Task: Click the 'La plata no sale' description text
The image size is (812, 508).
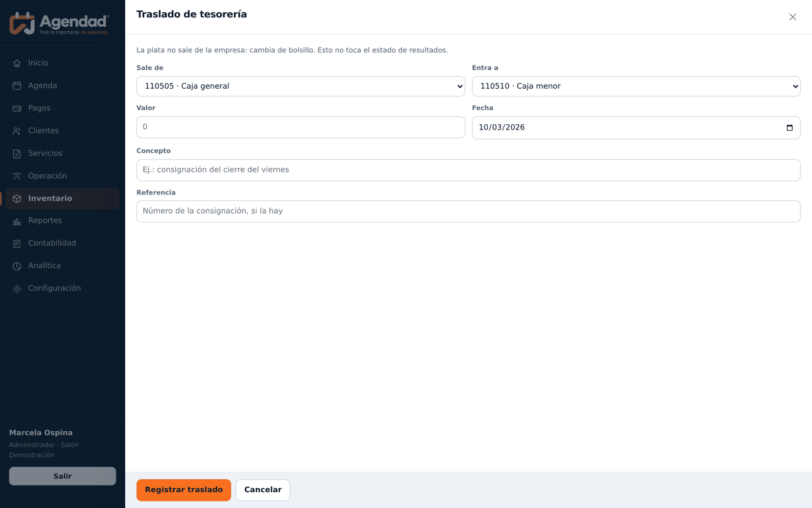Action: pyautogui.click(x=292, y=51)
